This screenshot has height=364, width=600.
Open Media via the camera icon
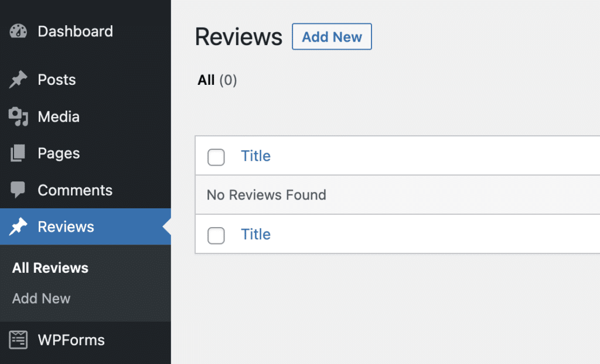(x=18, y=116)
